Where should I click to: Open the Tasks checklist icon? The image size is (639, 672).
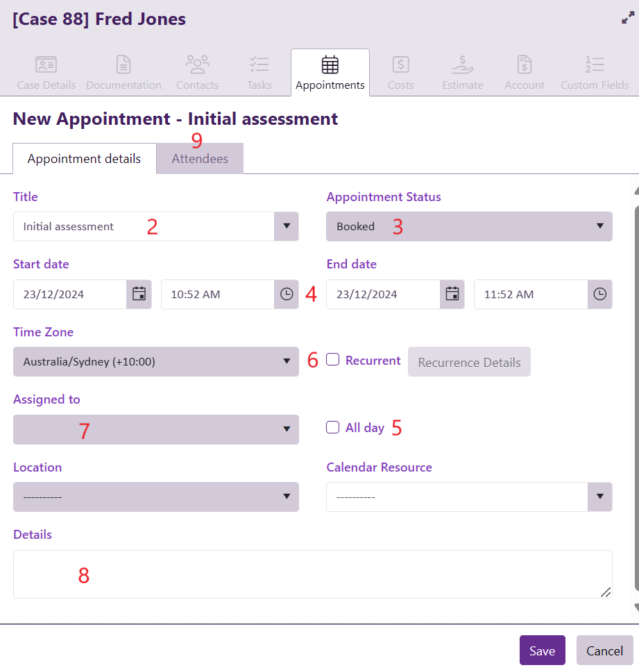259,65
